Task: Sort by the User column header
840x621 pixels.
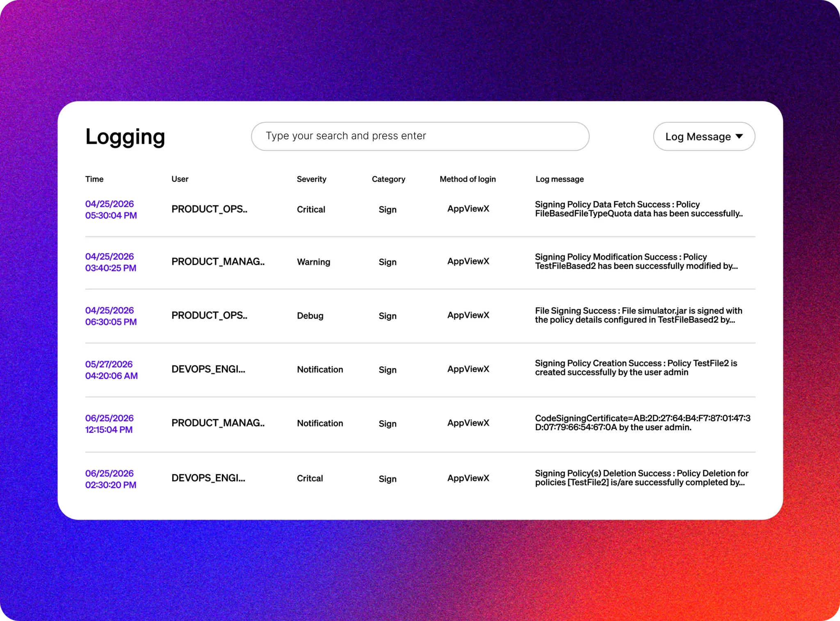Action: click(x=180, y=179)
